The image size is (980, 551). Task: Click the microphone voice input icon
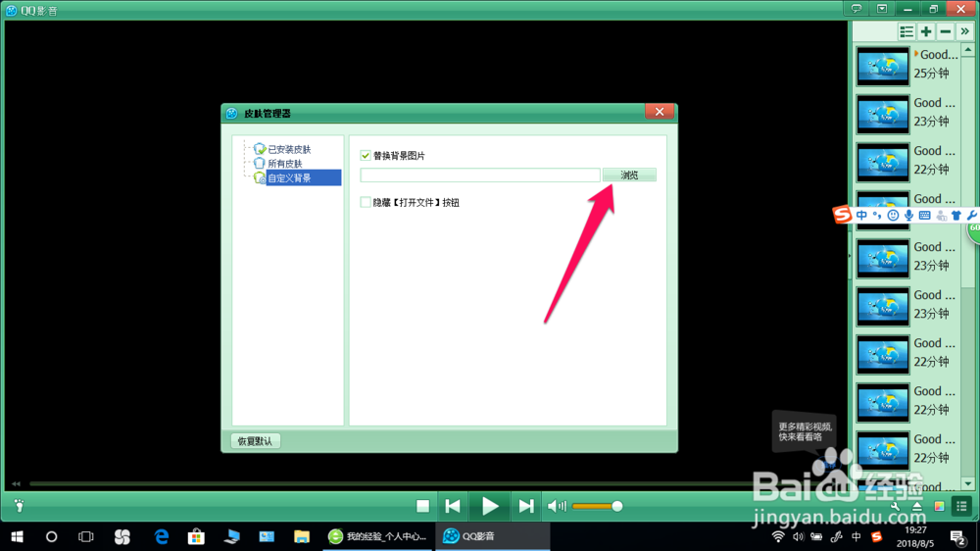tap(908, 215)
